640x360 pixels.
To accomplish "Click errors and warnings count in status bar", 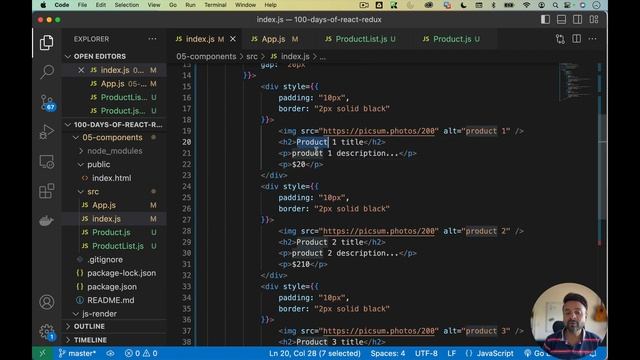I will pos(141,353).
